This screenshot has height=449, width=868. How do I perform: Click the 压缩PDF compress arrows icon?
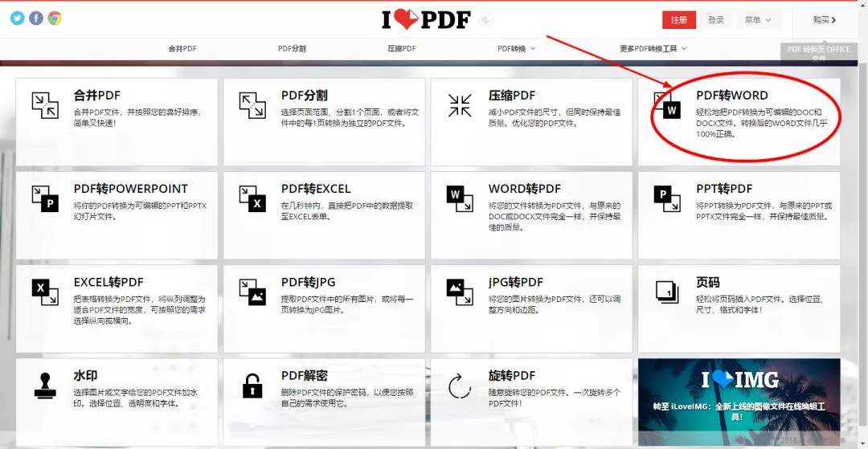click(460, 105)
